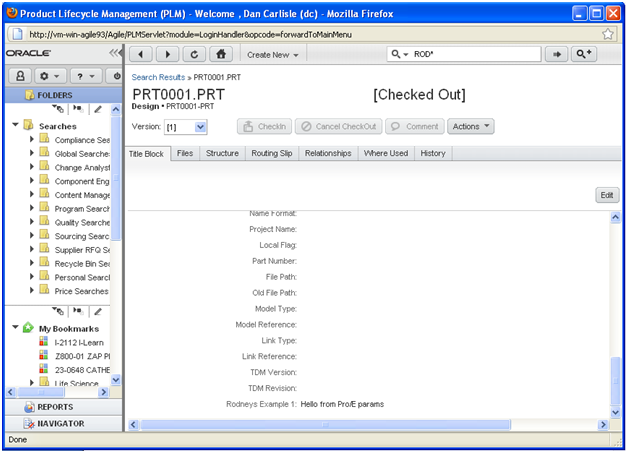Open the Where Used tab
The image size is (628, 453).
(385, 154)
